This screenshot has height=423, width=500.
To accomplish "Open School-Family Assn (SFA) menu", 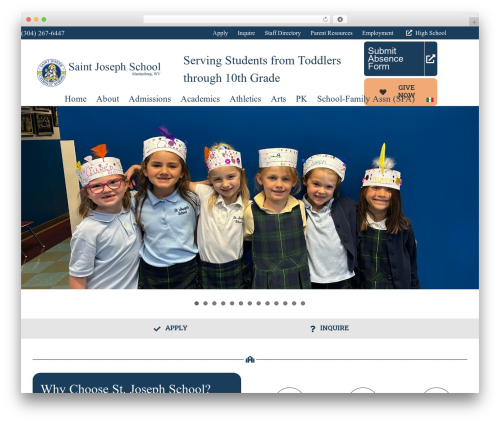I will coord(366,99).
